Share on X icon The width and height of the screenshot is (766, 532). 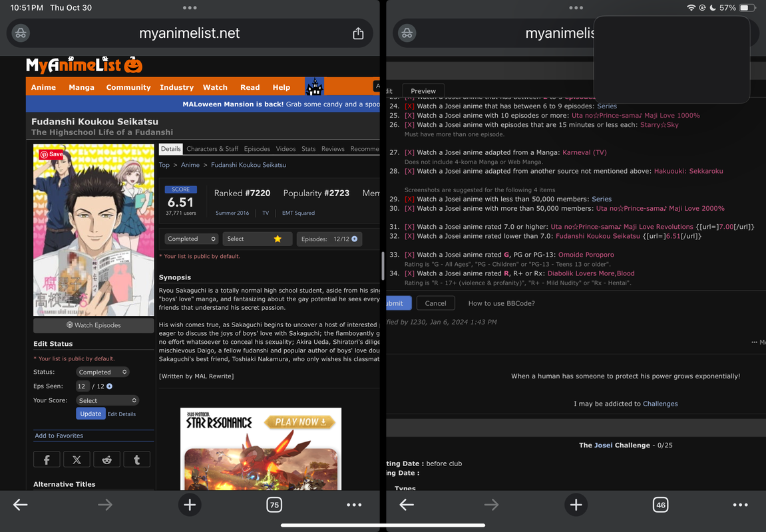[x=77, y=460]
